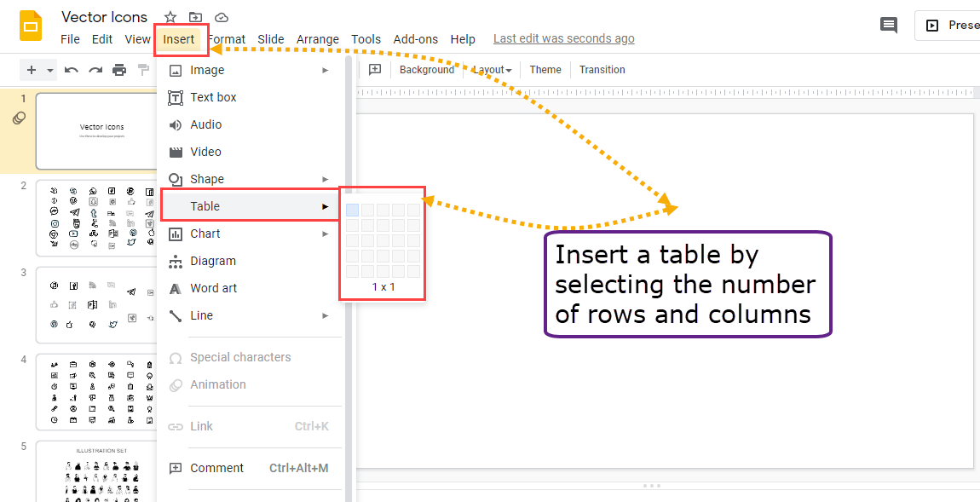Select Diagram from the Insert menu
Image resolution: width=980 pixels, height=502 pixels.
coord(215,261)
